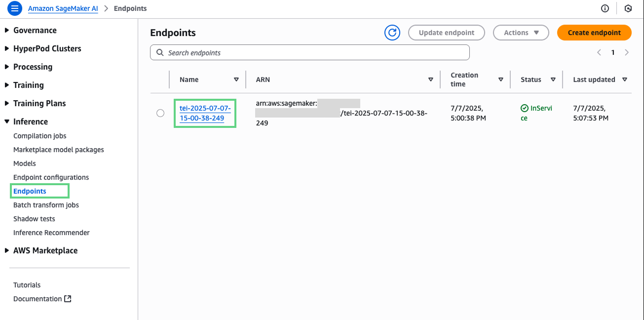Go to Models in the sidebar
644x320 pixels.
coord(25,163)
